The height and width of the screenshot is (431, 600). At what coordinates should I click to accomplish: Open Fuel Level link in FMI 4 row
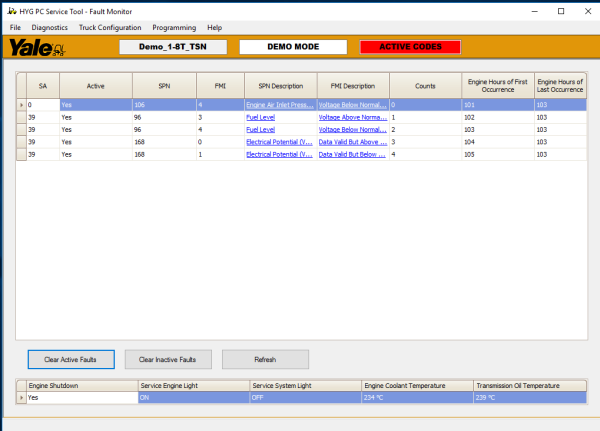click(x=261, y=130)
